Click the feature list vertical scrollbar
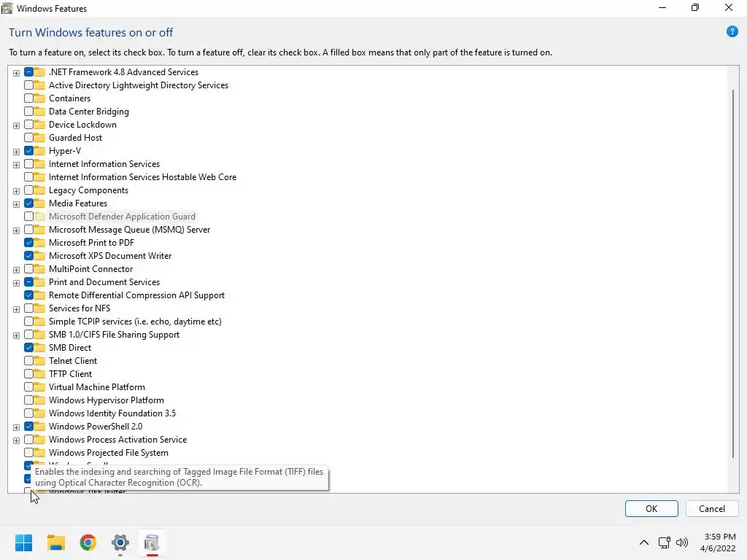 pyautogui.click(x=732, y=274)
